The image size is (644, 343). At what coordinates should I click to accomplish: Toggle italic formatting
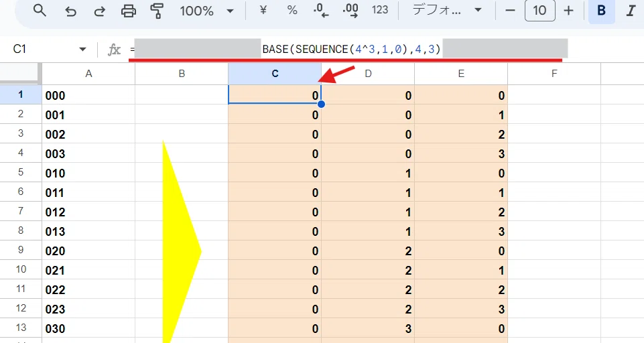pos(631,11)
